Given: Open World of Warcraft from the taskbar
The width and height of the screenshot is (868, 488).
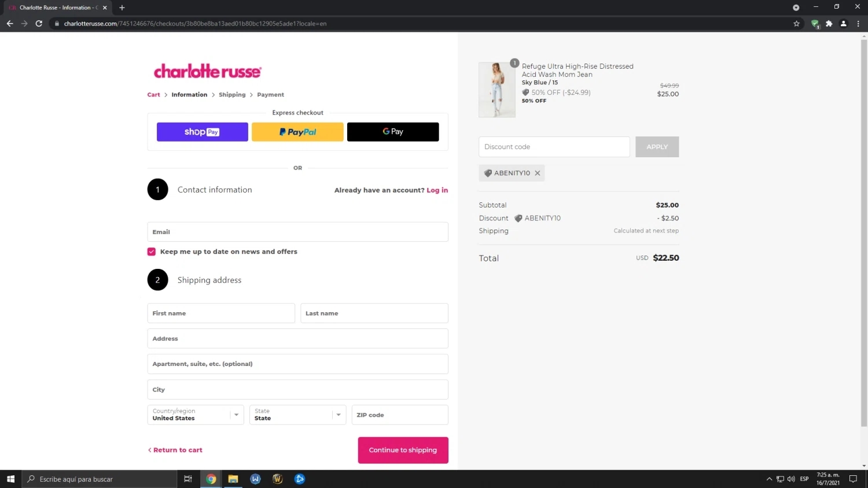Looking at the screenshot, I should point(277,479).
